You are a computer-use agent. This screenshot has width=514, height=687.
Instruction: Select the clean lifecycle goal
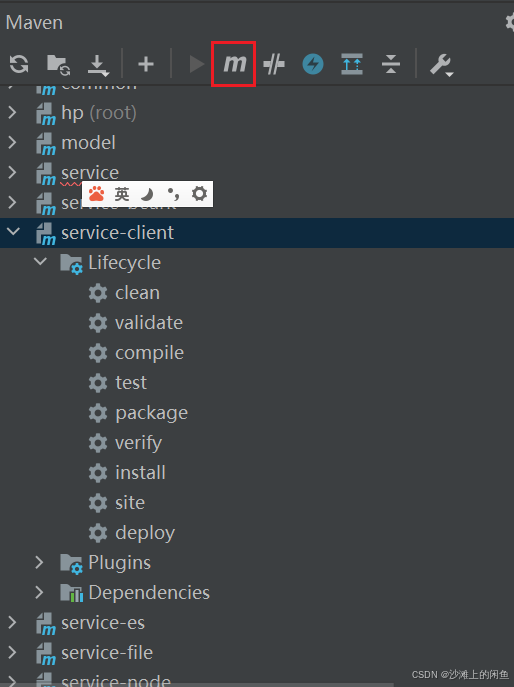pyautogui.click(x=137, y=293)
